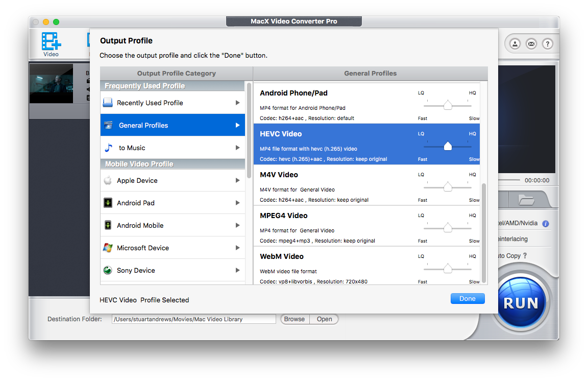Select General Profiles category
This screenshot has height=381, width=588.
coord(173,125)
